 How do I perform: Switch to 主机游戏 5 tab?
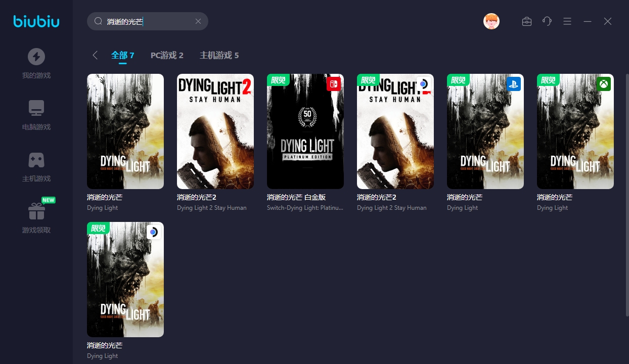219,55
